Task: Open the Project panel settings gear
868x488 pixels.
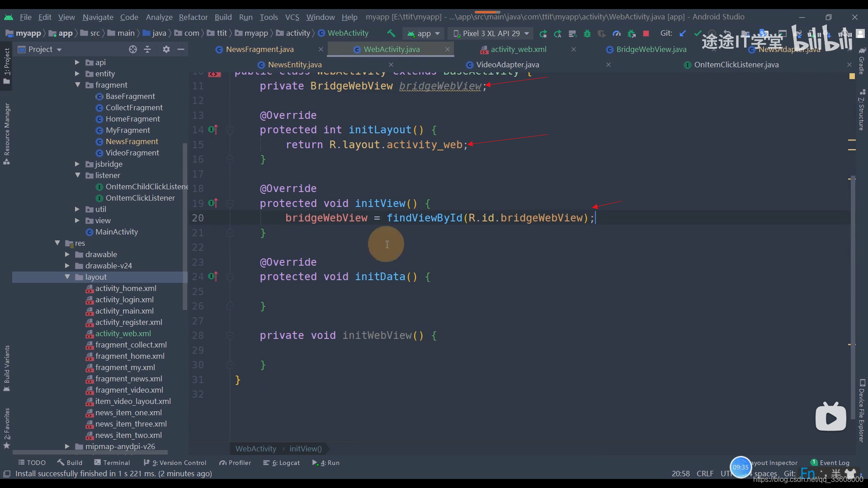Action: 166,49
